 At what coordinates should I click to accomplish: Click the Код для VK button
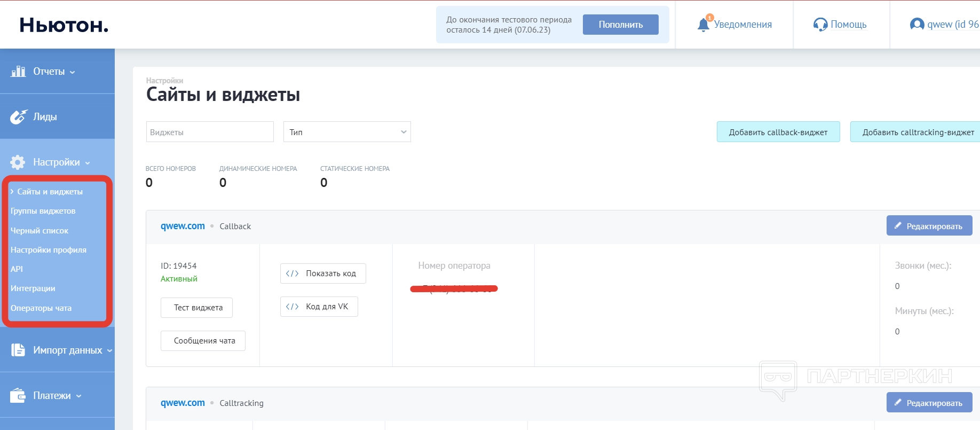point(319,307)
